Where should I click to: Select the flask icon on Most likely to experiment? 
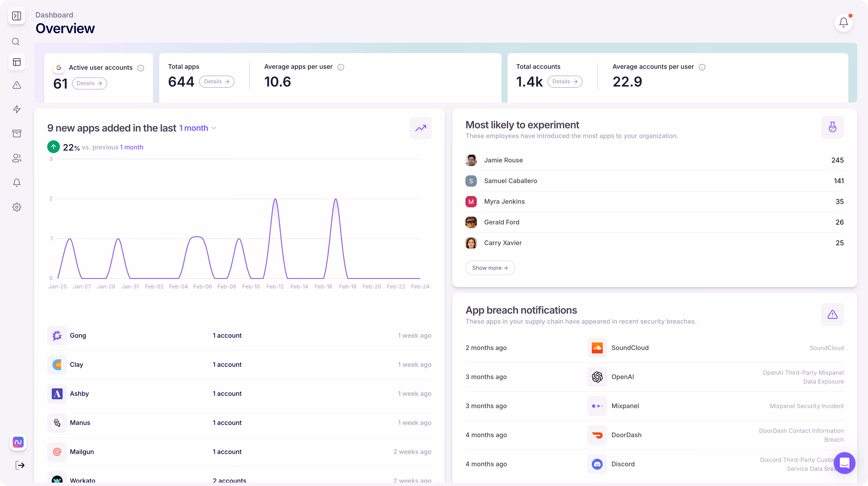[832, 127]
